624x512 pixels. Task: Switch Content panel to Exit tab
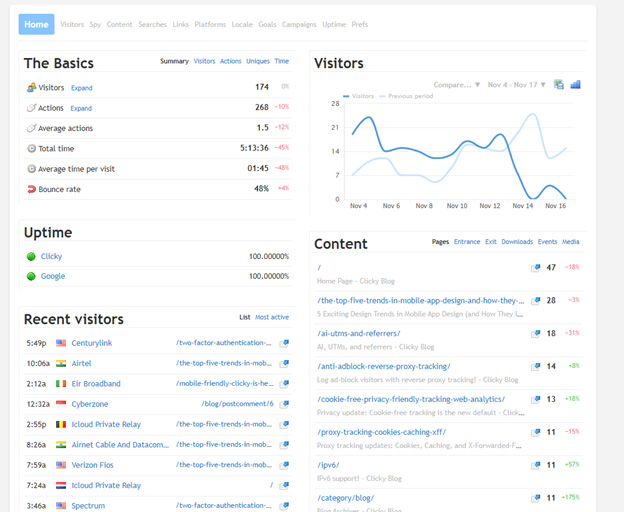click(491, 241)
